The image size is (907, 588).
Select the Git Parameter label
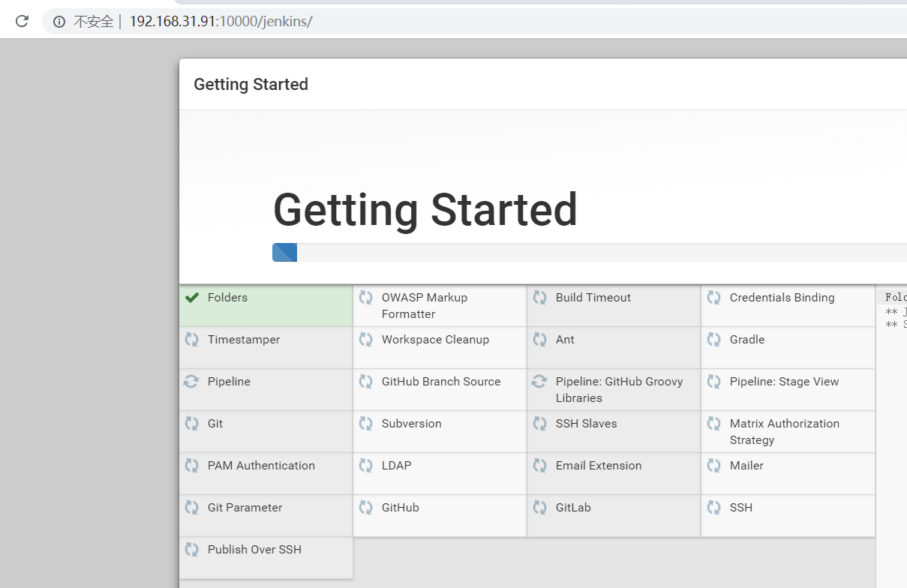[x=245, y=508]
